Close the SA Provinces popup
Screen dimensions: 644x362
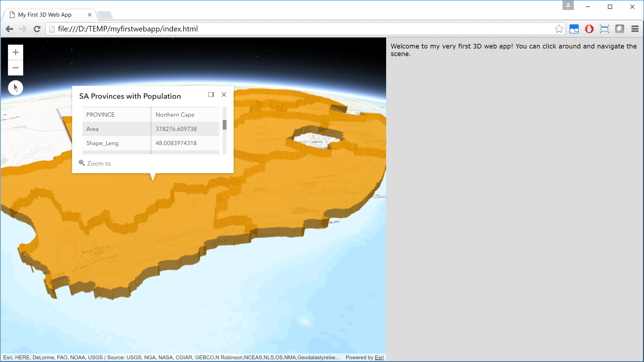[x=224, y=95]
